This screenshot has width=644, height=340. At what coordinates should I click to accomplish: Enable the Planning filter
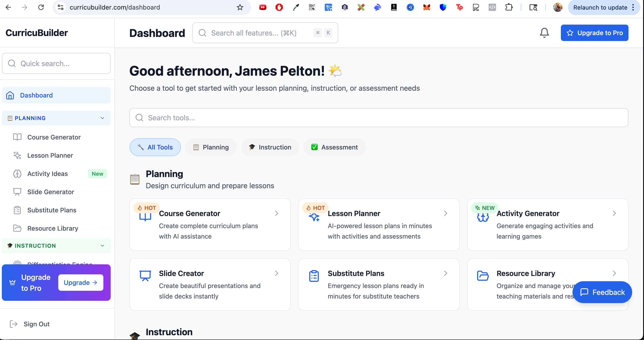click(211, 147)
